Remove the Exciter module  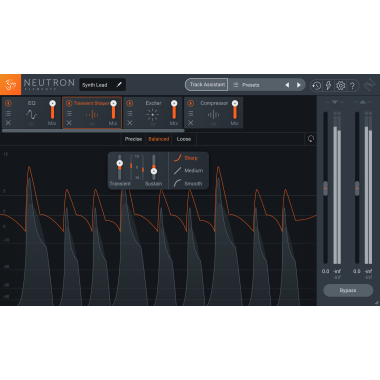(x=130, y=123)
